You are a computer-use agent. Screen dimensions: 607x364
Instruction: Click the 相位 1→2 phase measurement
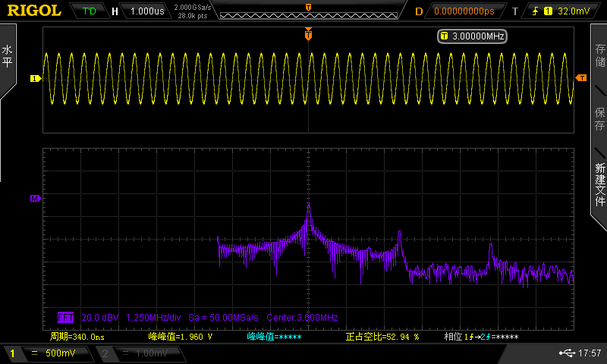(481, 337)
